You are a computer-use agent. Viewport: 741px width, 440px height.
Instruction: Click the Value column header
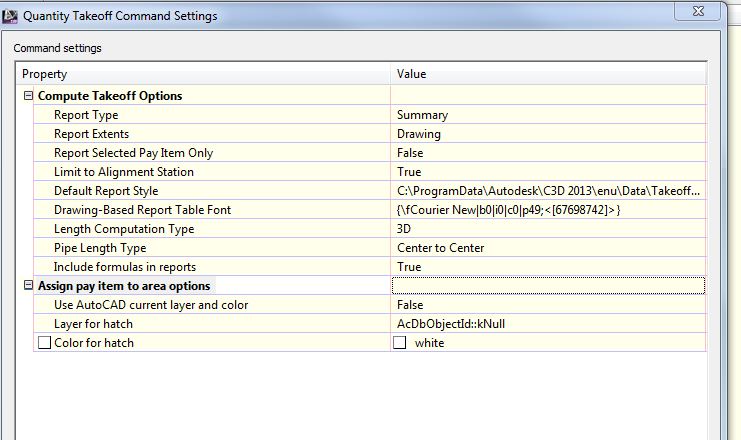pos(548,75)
